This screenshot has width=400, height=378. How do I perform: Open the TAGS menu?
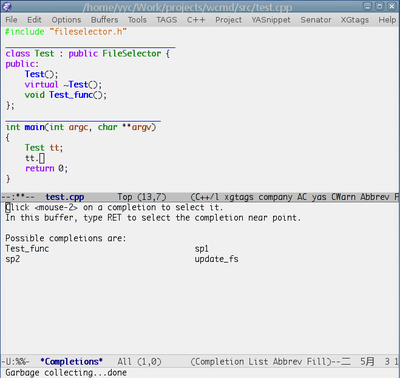pyautogui.click(x=167, y=20)
